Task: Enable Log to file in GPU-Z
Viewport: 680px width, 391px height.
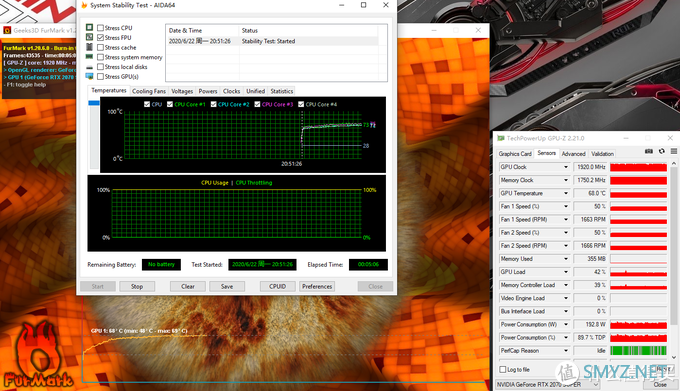Action: 503,370
